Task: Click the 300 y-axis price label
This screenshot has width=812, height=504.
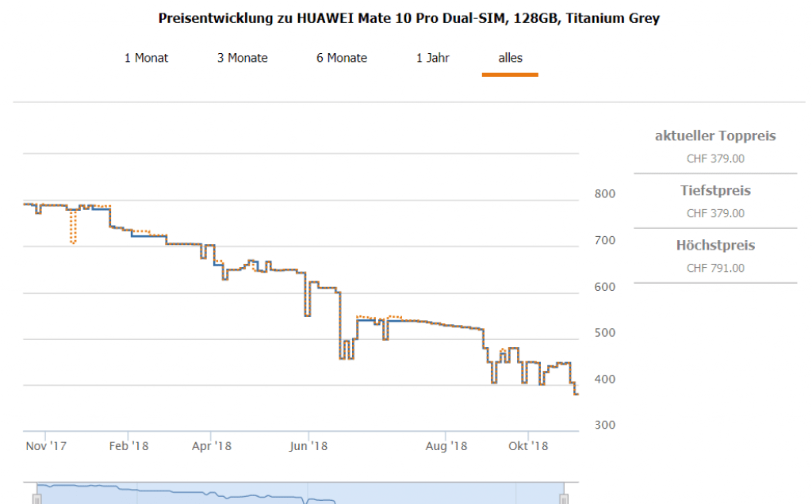Action: 604,425
